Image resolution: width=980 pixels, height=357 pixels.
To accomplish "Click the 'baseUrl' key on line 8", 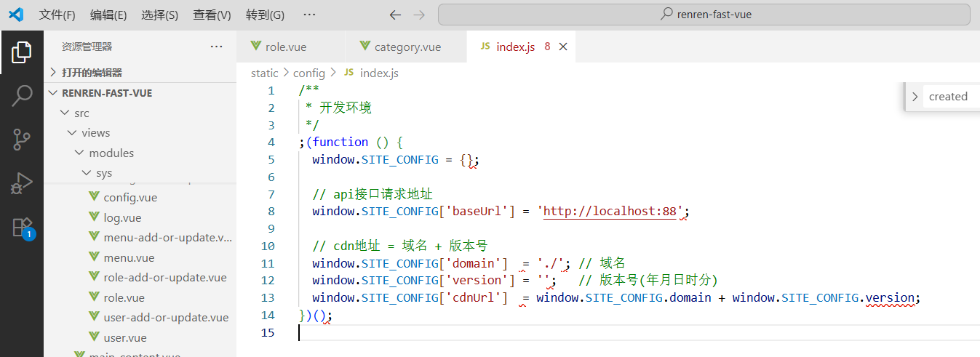I will click(x=479, y=212).
